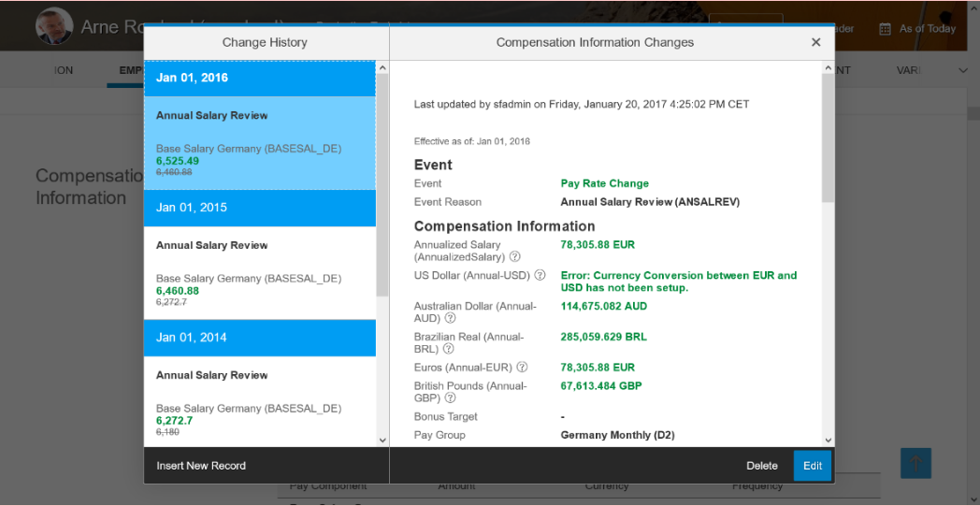Screen dimensions: 980x506
Task: Click Arne's profile photo
Action: point(53,26)
